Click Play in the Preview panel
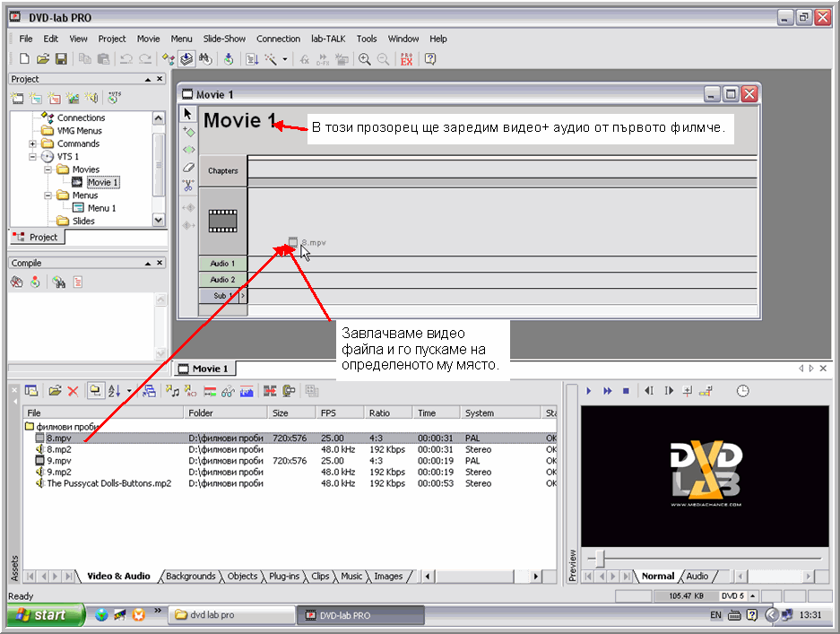Screen dimensions: 840x634 tap(588, 391)
